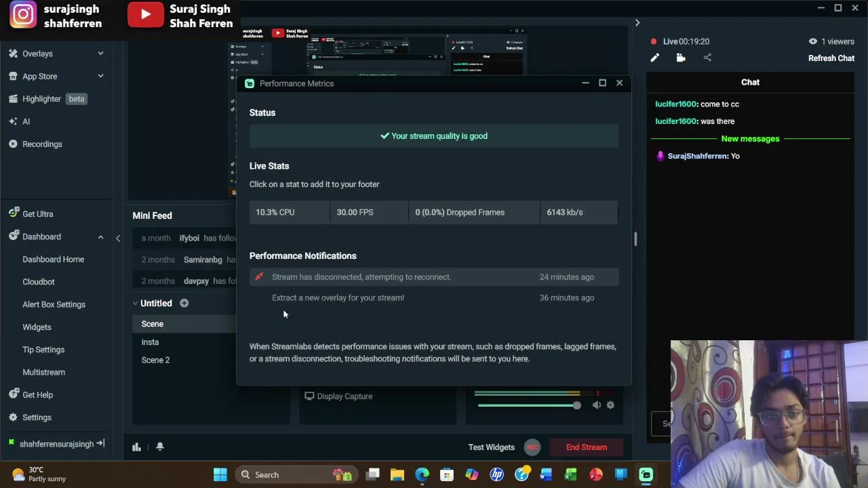Open the AI sidebar icon

point(13,121)
